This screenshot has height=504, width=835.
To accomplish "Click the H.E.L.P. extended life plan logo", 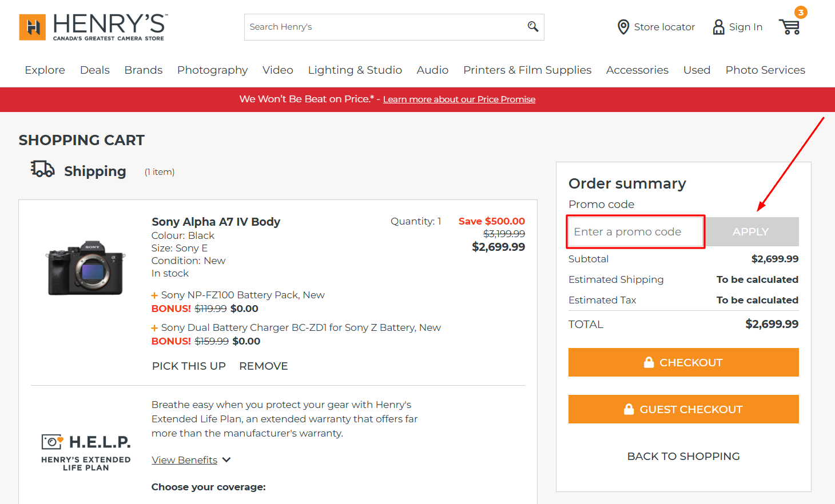I will [86, 452].
